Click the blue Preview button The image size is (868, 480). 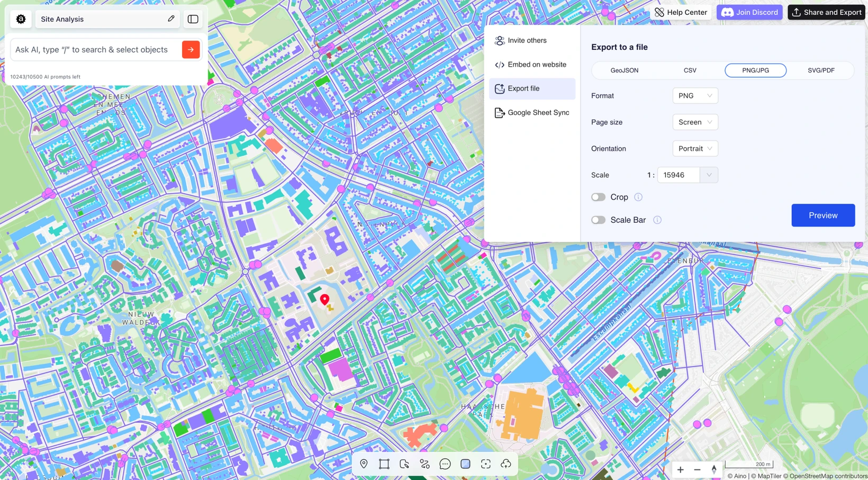(x=823, y=215)
